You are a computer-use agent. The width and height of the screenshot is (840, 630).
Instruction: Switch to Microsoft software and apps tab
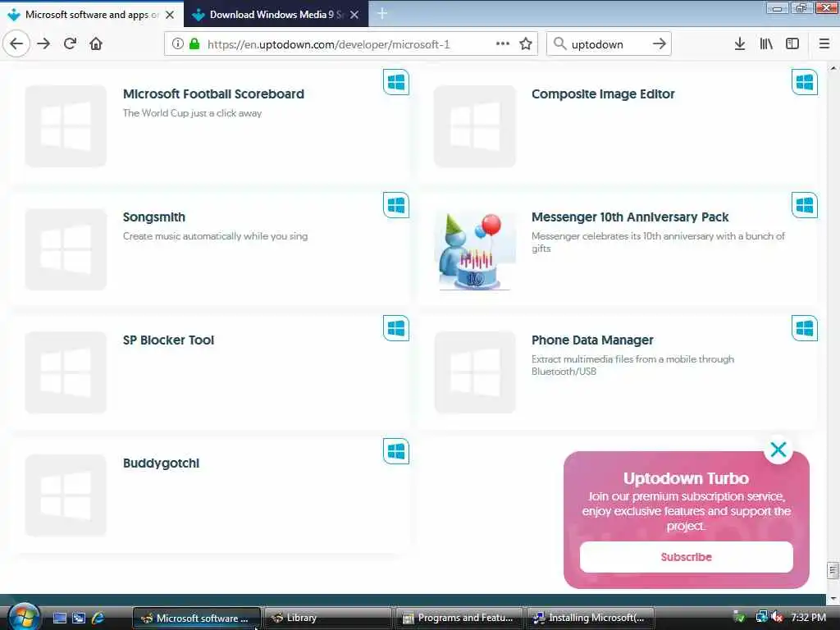pyautogui.click(x=91, y=15)
